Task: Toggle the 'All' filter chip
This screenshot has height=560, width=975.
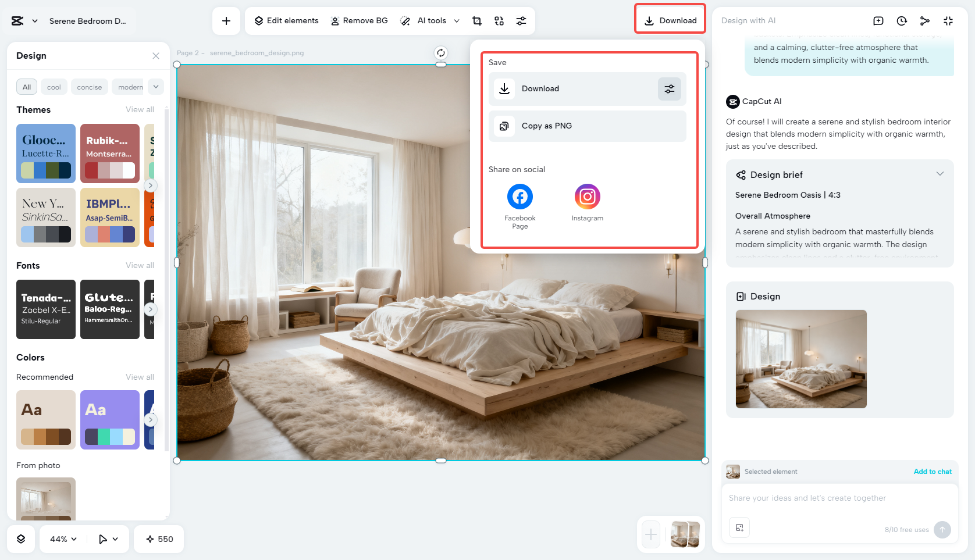Action: tap(26, 87)
